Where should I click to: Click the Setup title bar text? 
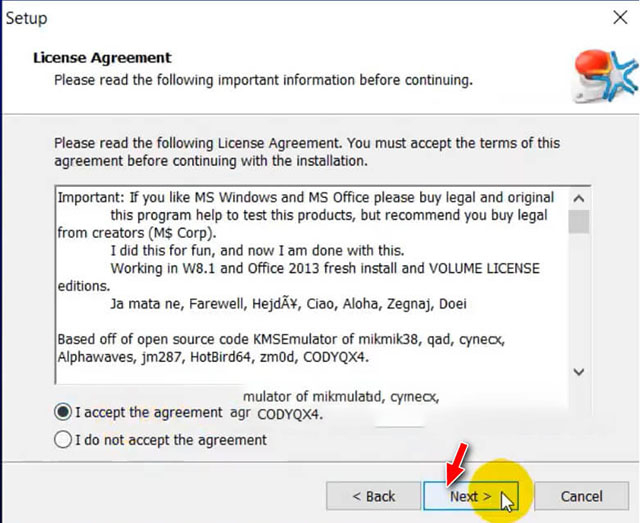pos(26,18)
